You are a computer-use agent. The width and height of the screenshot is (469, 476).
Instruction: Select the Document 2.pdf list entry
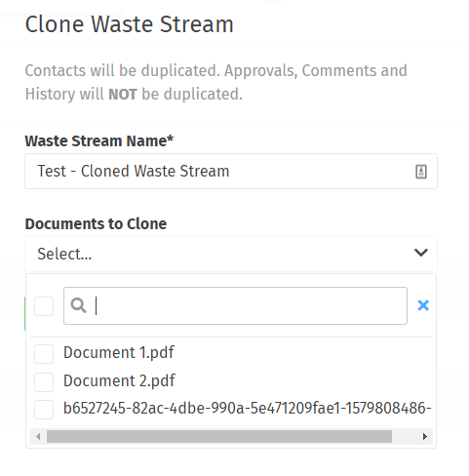[x=119, y=381]
